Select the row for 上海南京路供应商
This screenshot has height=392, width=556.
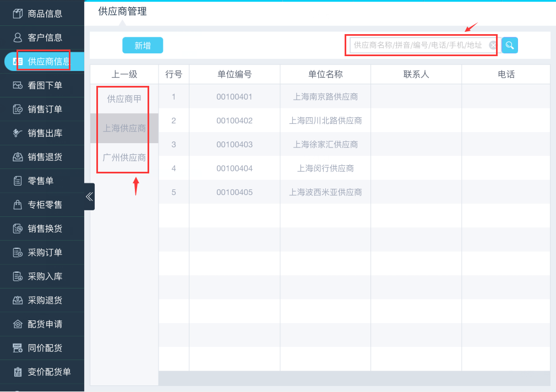tap(325, 97)
